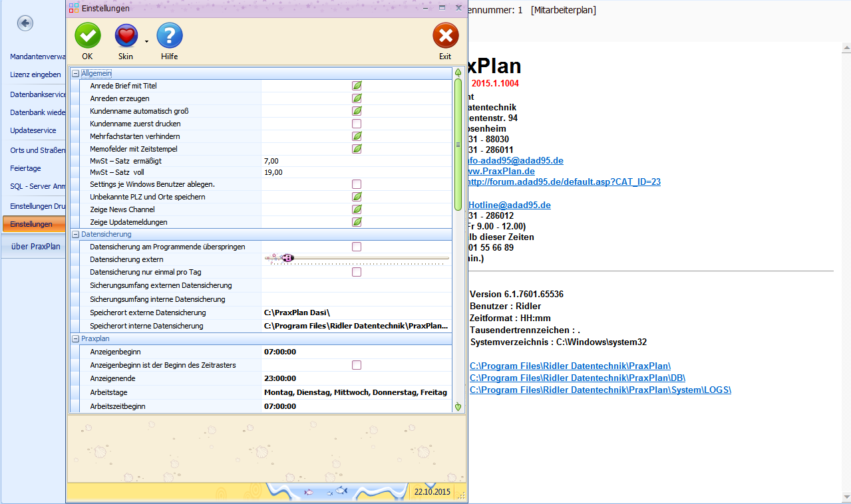Image resolution: width=851 pixels, height=504 pixels.
Task: Click the Arbeitstage weekdays value
Action: pos(355,392)
